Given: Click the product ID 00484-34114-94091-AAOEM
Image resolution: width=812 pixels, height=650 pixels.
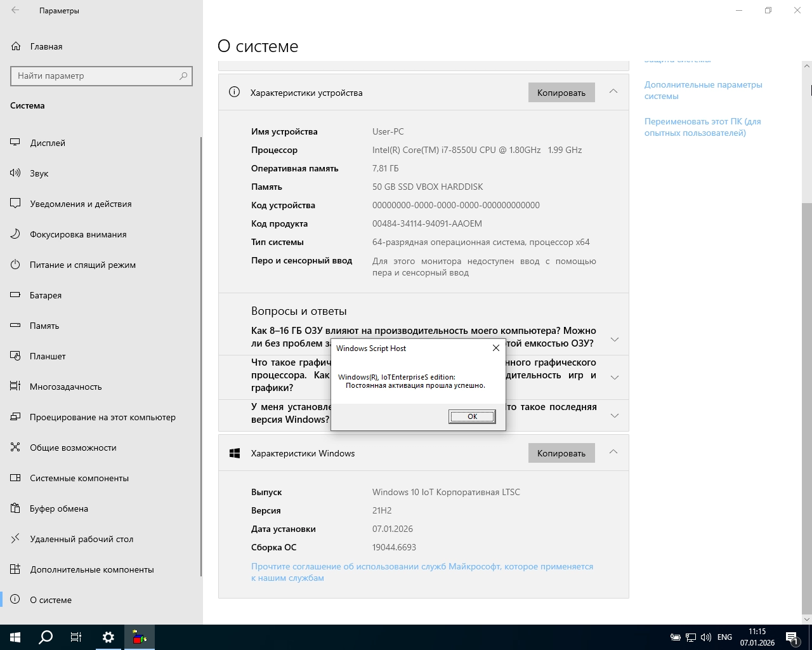Looking at the screenshot, I should coord(427,223).
